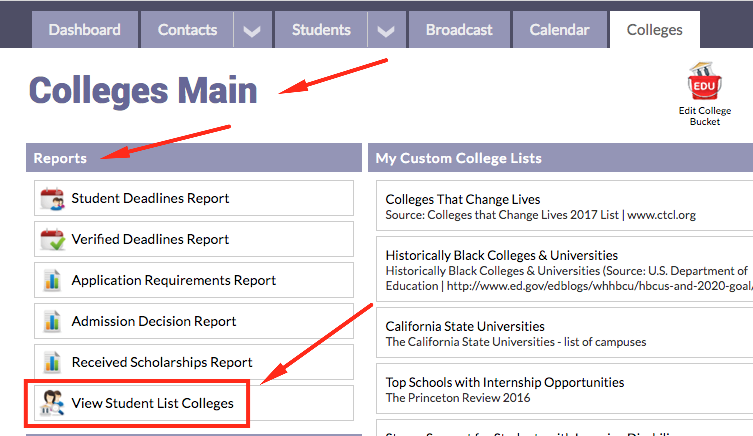Go to the Students tab
This screenshot has height=436, width=753.
click(321, 30)
